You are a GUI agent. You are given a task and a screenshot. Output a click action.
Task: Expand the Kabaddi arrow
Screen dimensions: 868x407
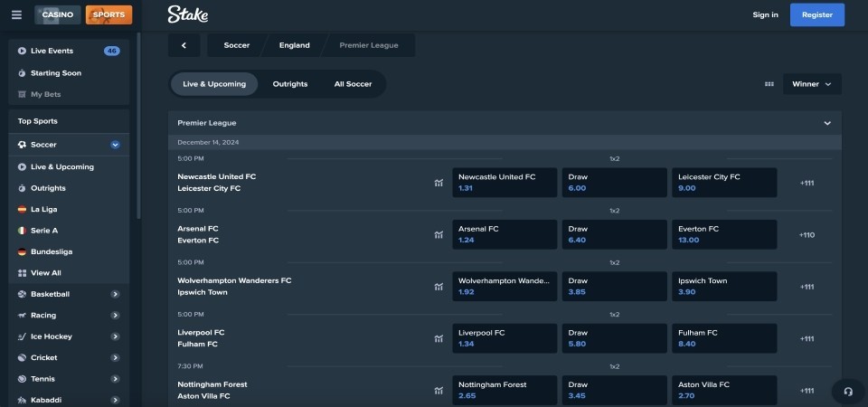(115, 400)
